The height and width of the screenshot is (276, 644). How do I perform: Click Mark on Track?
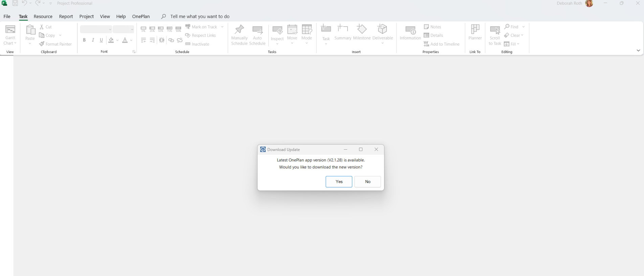[x=201, y=27]
